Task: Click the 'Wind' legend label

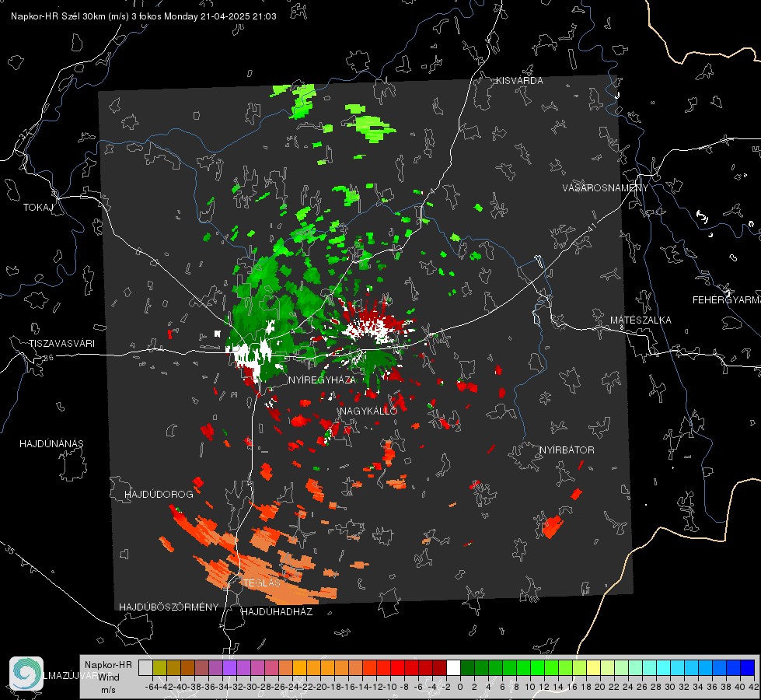Action: coord(108,677)
